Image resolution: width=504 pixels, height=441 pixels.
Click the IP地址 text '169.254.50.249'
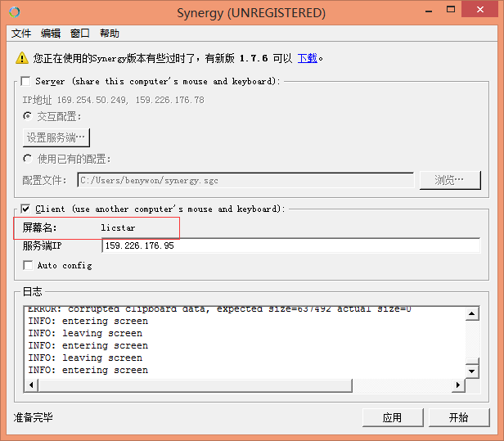(92, 100)
